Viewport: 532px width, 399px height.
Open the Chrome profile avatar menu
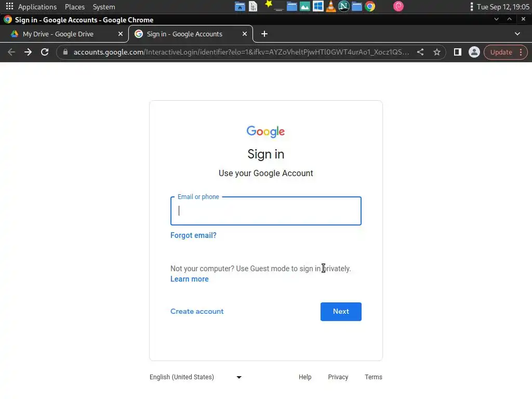(474, 52)
